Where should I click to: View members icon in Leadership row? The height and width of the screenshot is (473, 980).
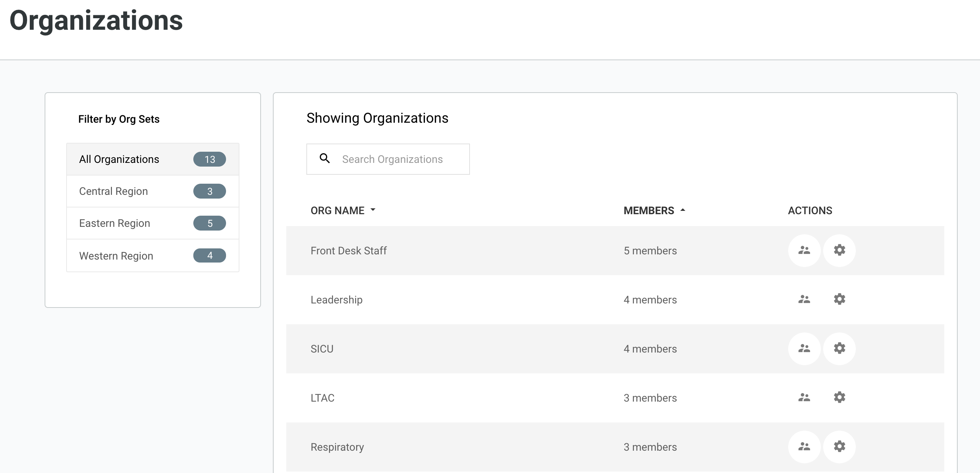[804, 299]
